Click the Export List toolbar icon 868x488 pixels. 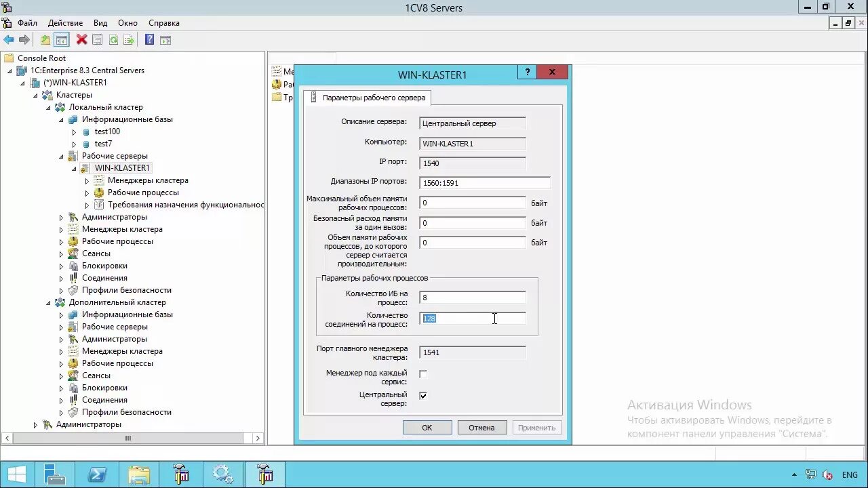coord(129,40)
